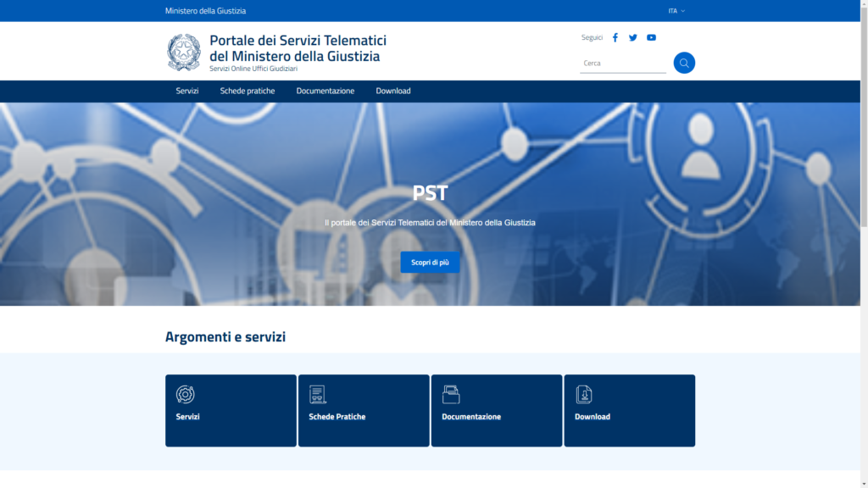868x488 pixels.
Task: Click the page vertical scrollbar thumb
Action: (864, 116)
